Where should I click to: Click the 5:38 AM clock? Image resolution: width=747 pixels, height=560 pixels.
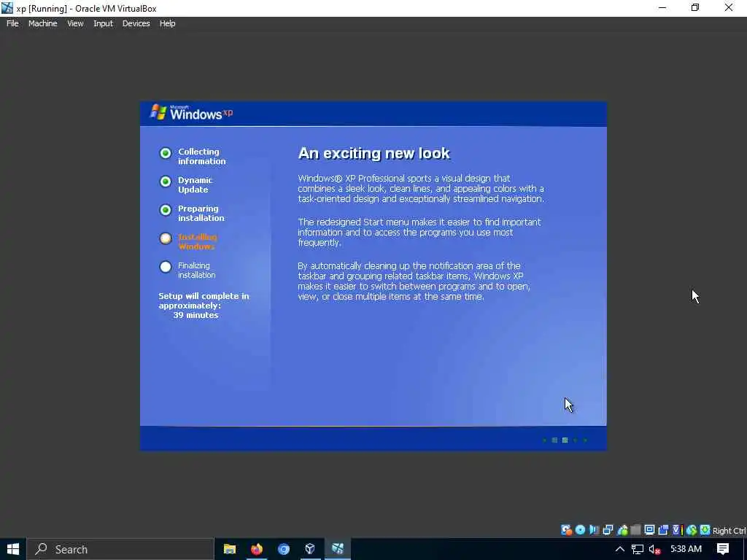coord(686,549)
